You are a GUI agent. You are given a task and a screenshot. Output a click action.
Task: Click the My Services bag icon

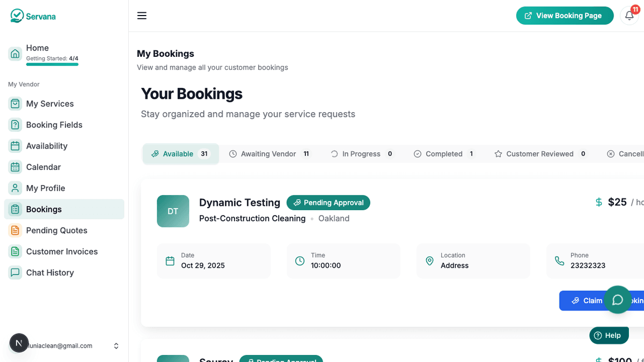click(x=15, y=104)
